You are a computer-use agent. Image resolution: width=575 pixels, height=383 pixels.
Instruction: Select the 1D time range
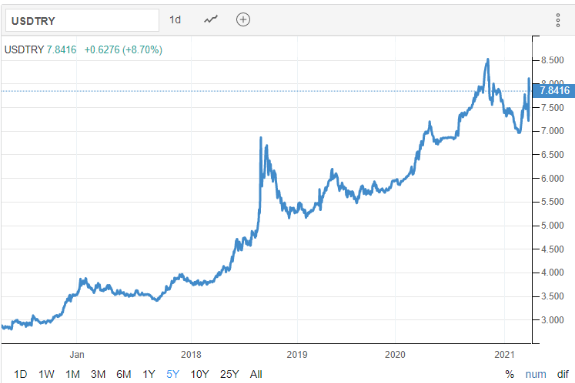pyautogui.click(x=21, y=374)
